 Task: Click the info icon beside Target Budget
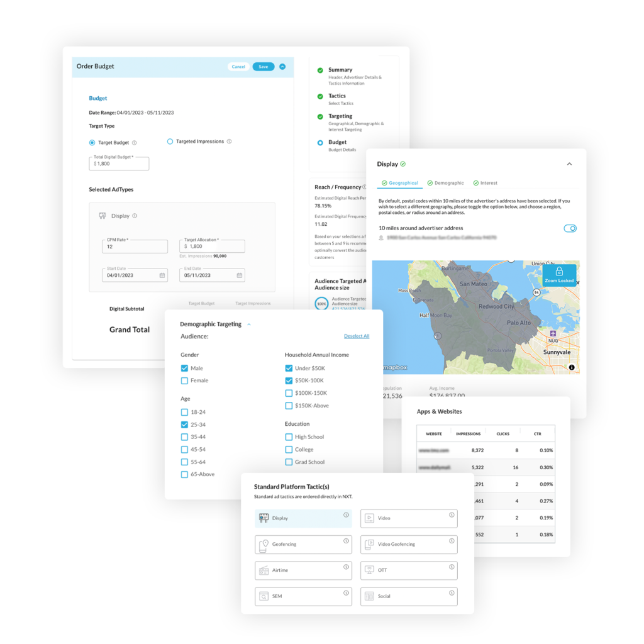point(135,143)
